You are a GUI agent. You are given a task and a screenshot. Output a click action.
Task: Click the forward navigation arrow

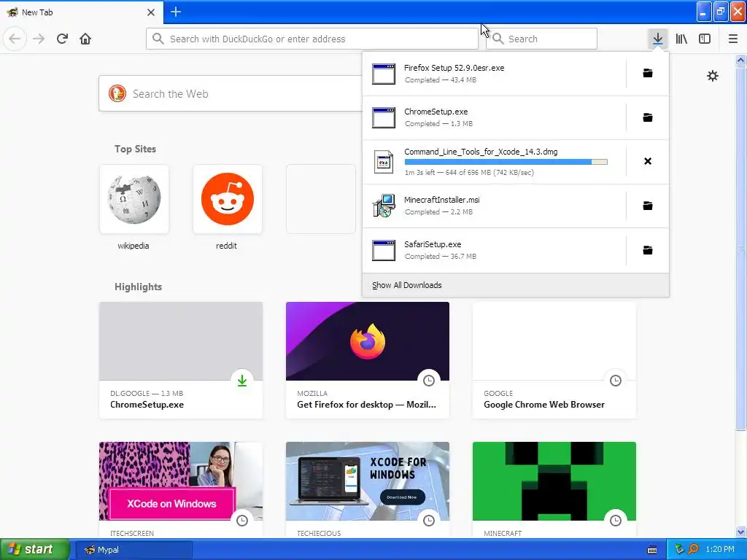[x=39, y=39]
